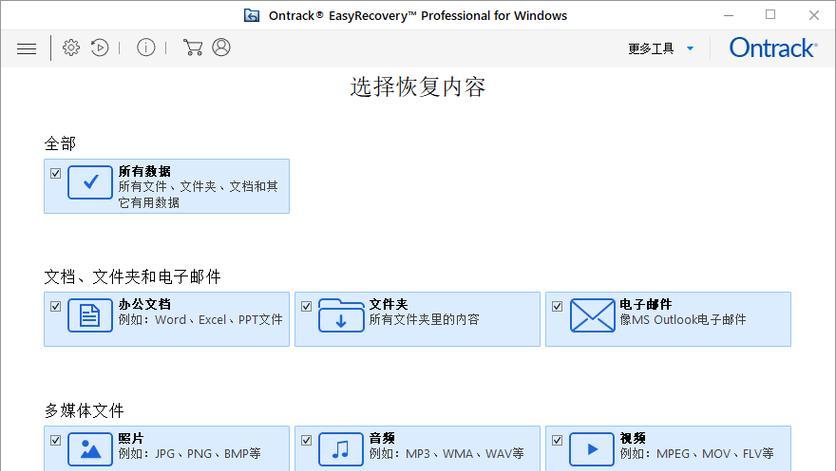Minimize the EasyRecovery window
The width and height of the screenshot is (836, 471).
[x=729, y=15]
